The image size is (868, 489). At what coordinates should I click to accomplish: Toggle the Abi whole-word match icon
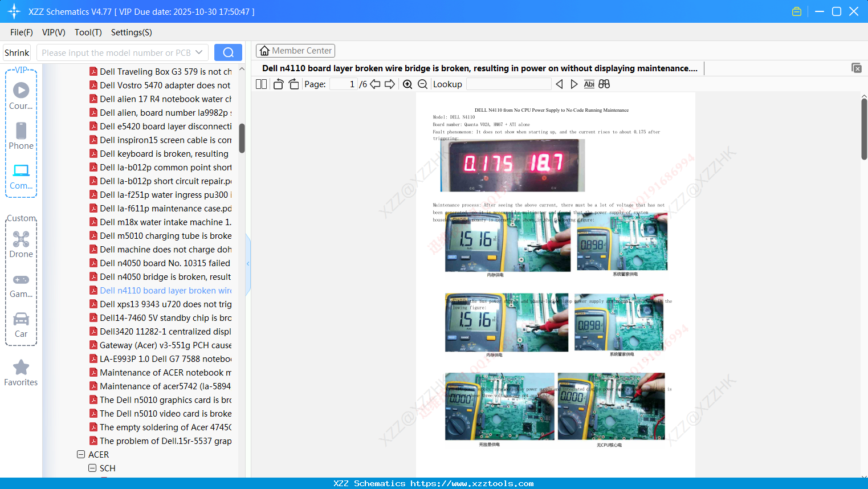(x=589, y=84)
